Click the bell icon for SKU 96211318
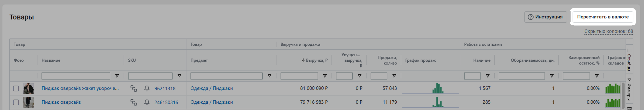This screenshot has width=644, height=110. [x=147, y=88]
